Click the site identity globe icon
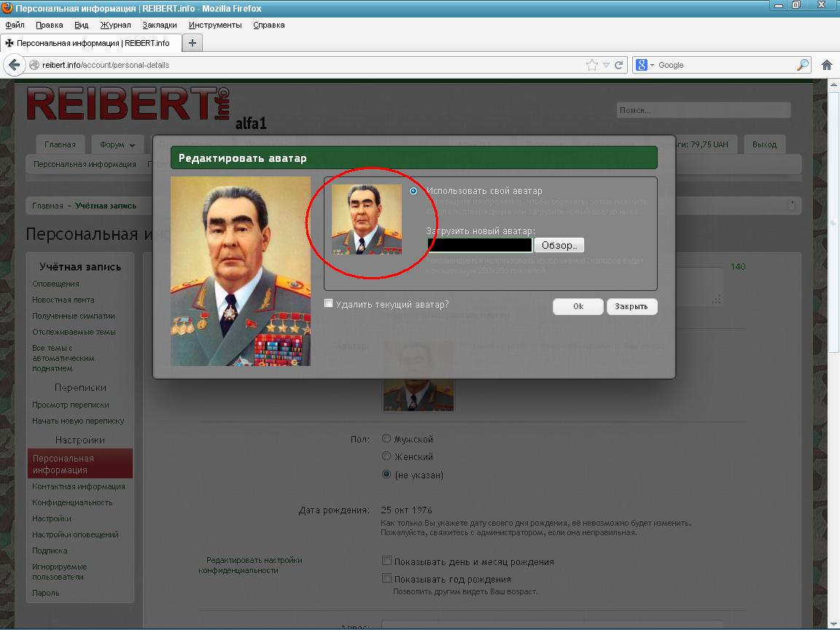The width and height of the screenshot is (840, 630). [34, 65]
